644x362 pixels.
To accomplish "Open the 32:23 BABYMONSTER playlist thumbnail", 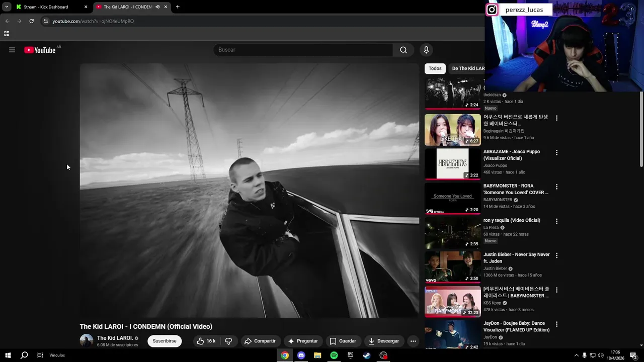I will (x=453, y=301).
